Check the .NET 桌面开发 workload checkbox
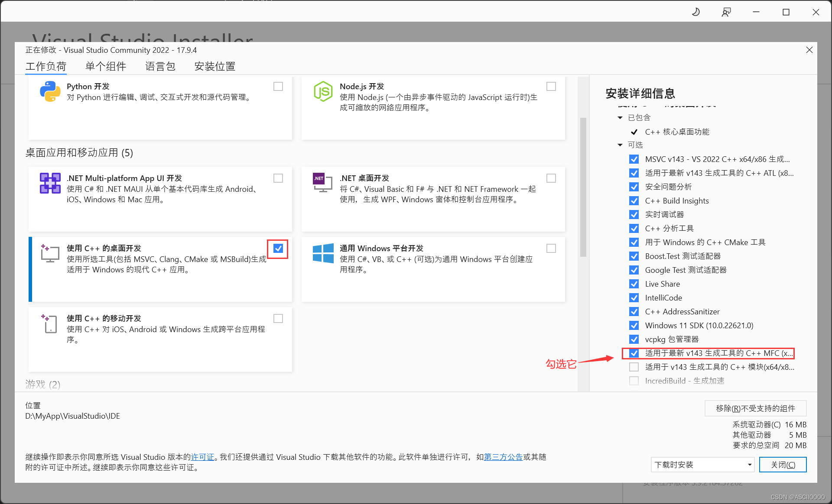 [551, 178]
